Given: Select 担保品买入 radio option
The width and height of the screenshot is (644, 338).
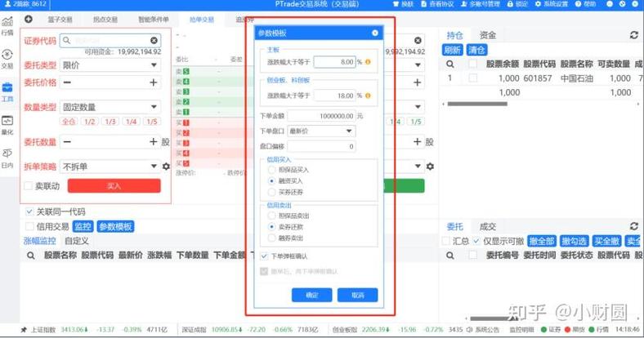Looking at the screenshot, I should (271, 170).
